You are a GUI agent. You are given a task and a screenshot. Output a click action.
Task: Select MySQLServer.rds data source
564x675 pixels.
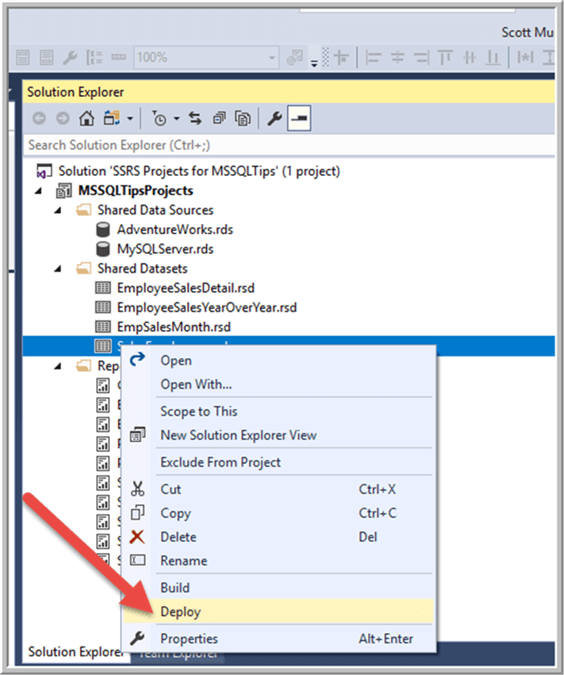[165, 249]
